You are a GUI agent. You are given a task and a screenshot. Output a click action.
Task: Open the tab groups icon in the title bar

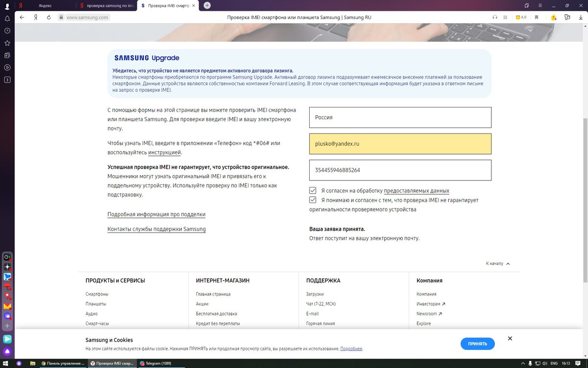(x=527, y=5)
